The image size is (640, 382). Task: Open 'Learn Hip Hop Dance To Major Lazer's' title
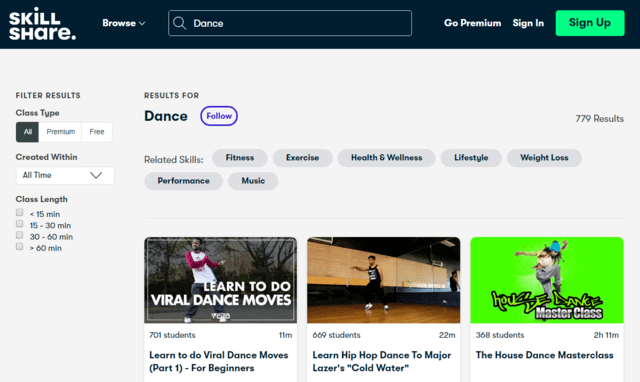pyautogui.click(x=382, y=362)
